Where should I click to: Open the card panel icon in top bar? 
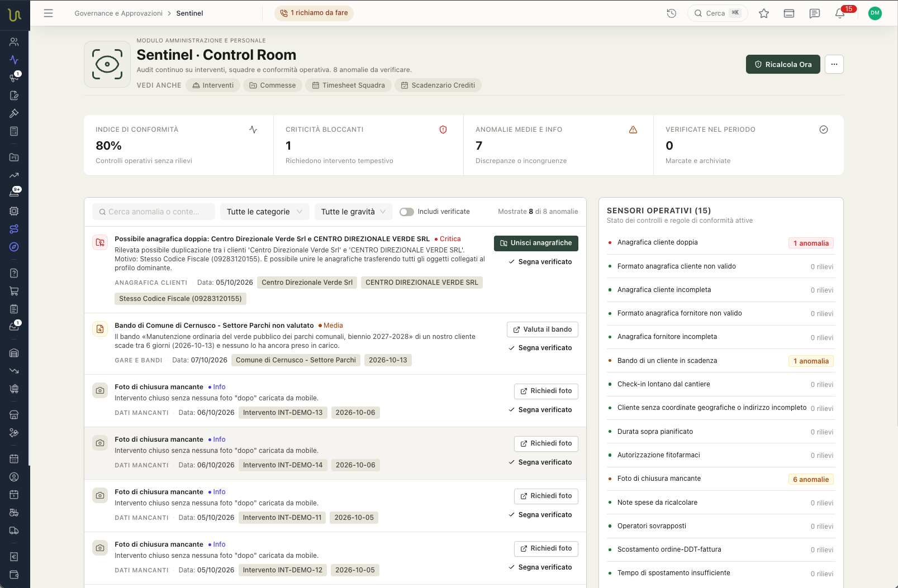tap(789, 13)
